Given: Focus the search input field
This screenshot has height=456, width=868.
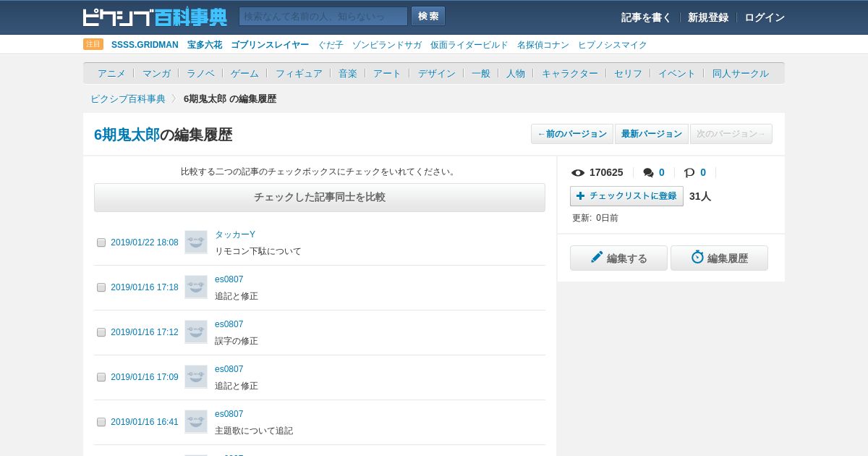Looking at the screenshot, I should (323, 16).
